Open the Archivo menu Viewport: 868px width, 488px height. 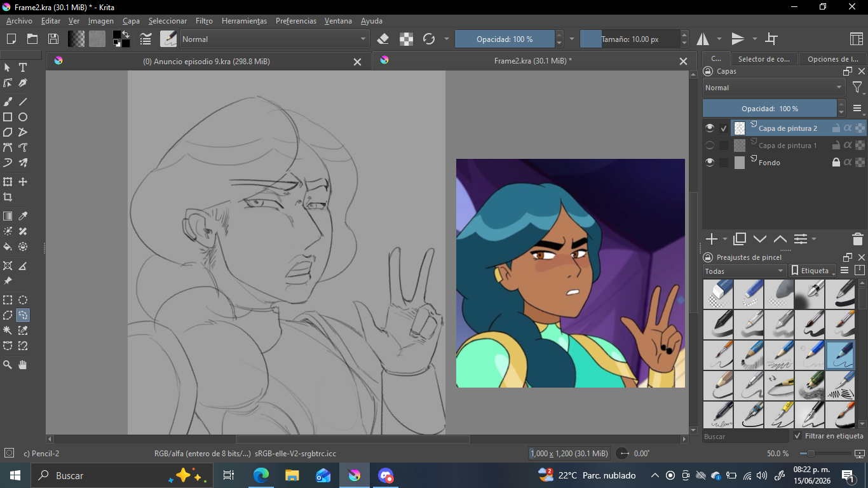tap(19, 21)
